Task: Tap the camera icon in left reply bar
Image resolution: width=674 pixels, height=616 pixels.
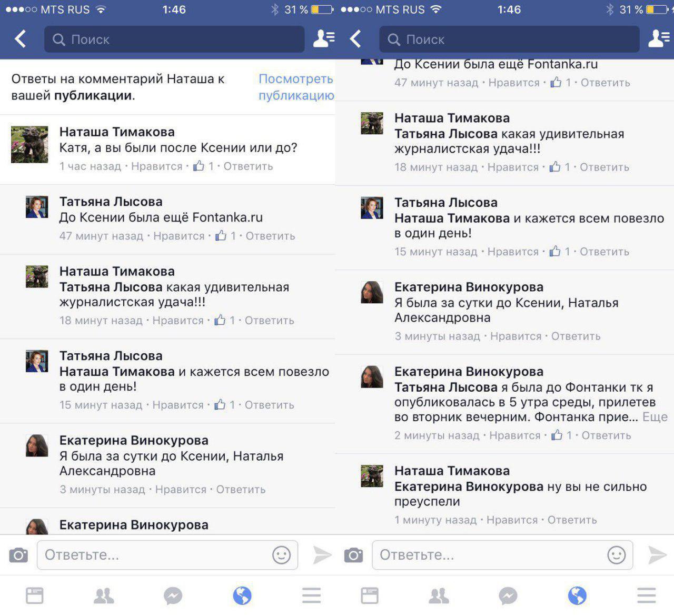Action: [18, 555]
